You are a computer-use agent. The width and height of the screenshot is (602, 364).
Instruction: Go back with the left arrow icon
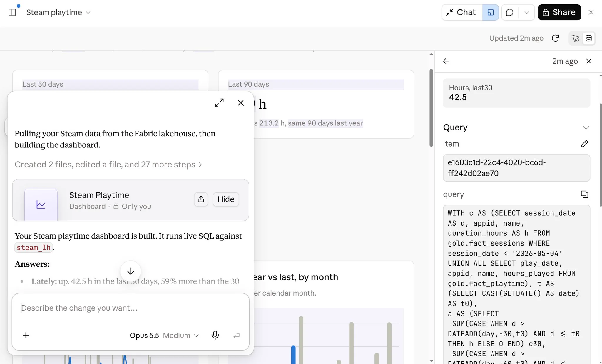[446, 61]
